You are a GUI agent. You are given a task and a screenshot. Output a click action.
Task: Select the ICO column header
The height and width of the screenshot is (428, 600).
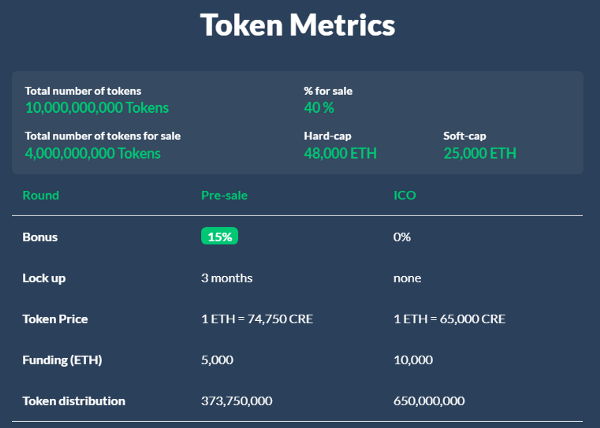[404, 195]
